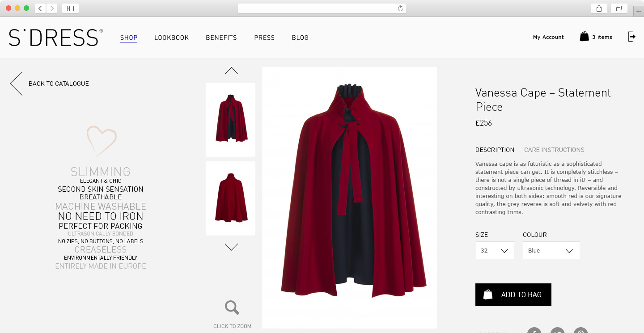Image resolution: width=644 pixels, height=333 pixels.
Task: Add the cape with Add to Bag
Action: (x=513, y=295)
